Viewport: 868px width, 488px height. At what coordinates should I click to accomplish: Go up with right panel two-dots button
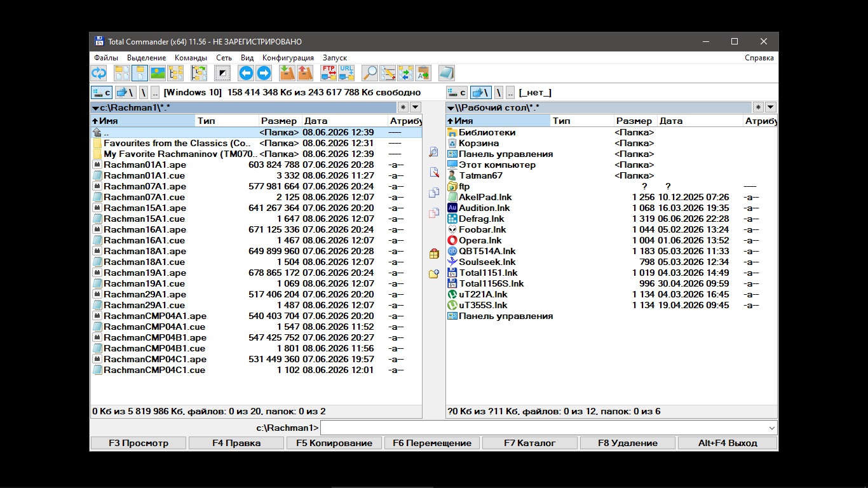[x=510, y=93]
